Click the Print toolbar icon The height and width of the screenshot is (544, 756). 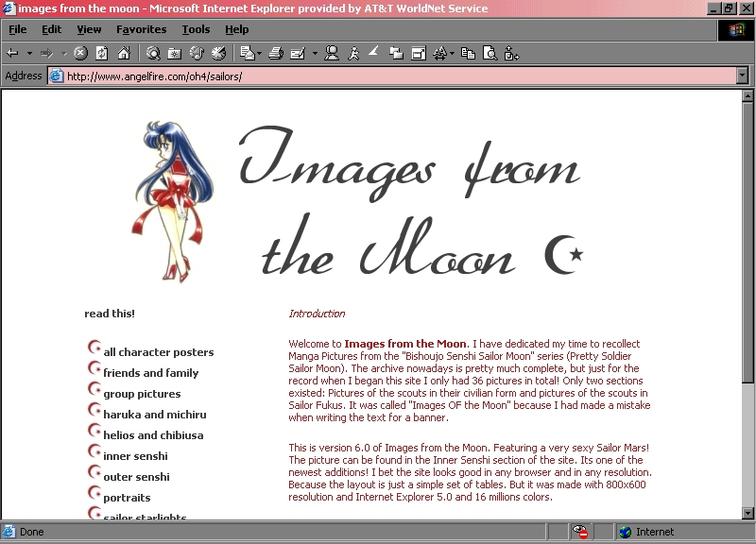275,54
